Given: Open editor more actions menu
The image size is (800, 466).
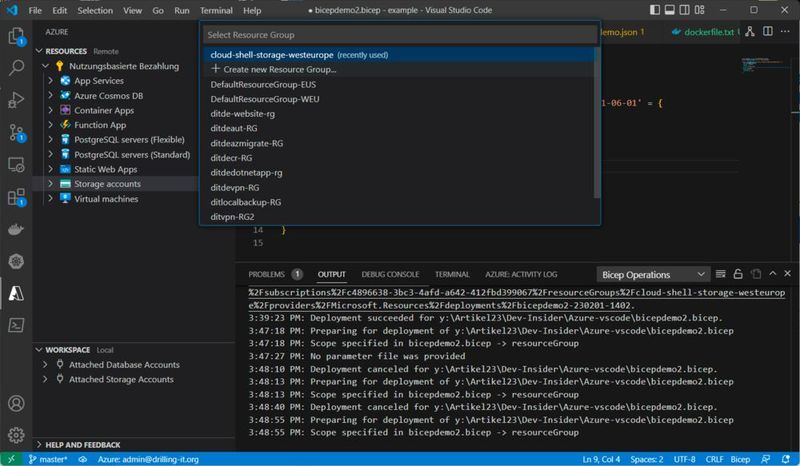Looking at the screenshot, I should point(785,32).
